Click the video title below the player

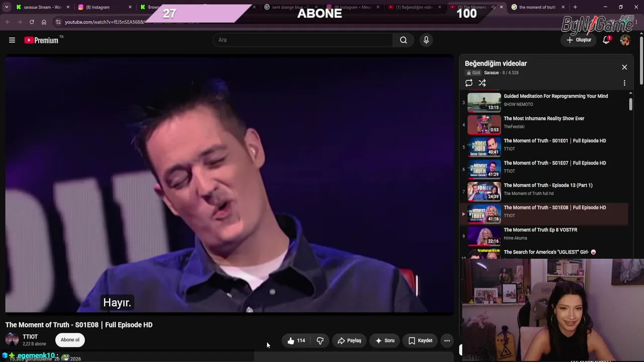point(79,325)
